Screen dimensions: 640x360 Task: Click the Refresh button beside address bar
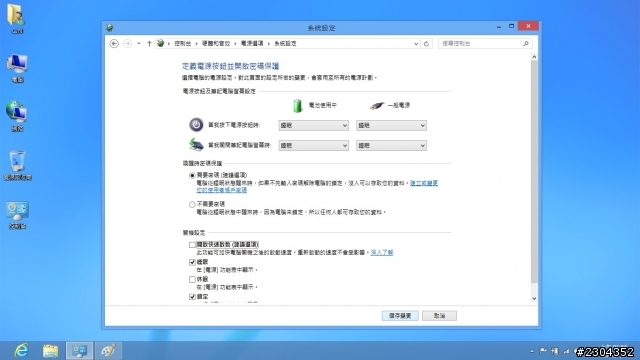pyautogui.click(x=427, y=44)
